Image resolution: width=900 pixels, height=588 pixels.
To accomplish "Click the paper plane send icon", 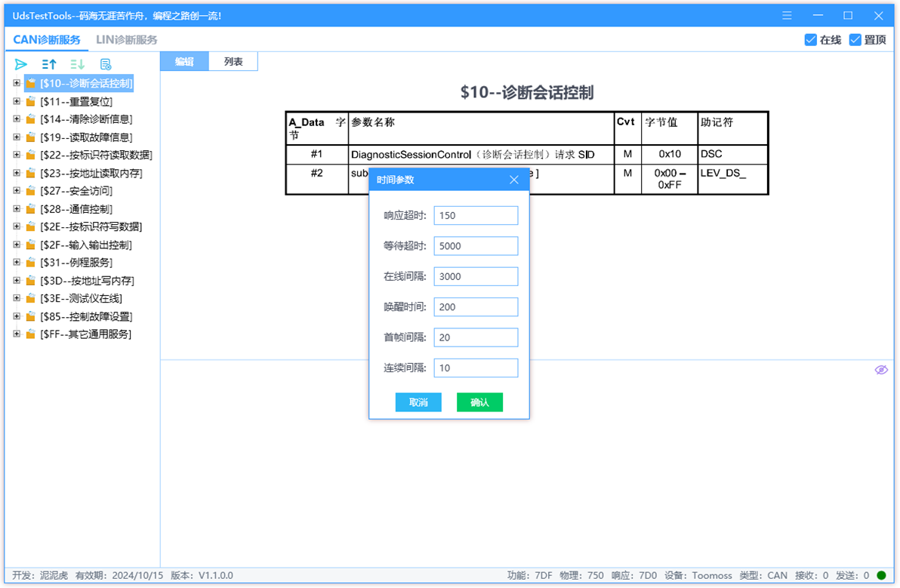I will coord(20,64).
